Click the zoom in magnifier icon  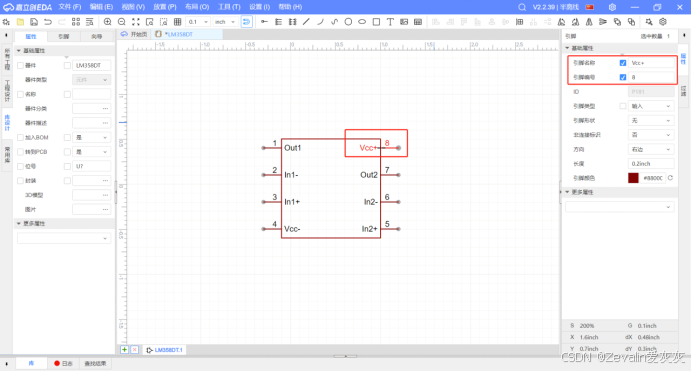click(x=107, y=22)
